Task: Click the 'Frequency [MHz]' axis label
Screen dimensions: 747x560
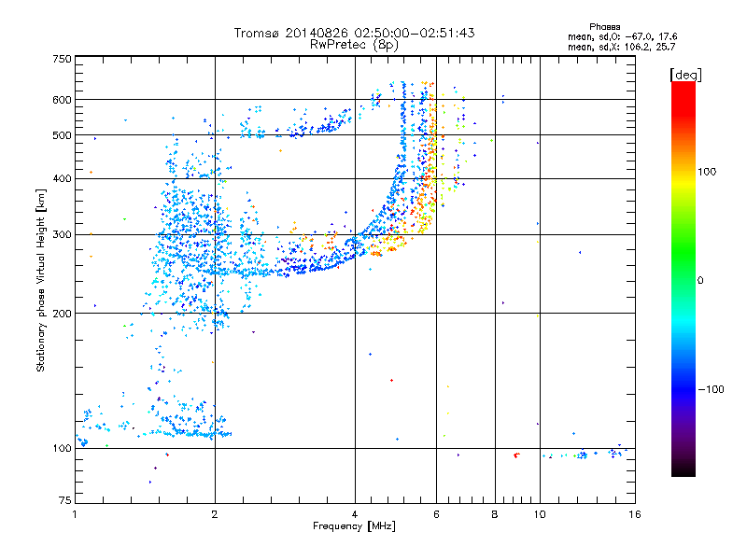Action: [x=354, y=526]
